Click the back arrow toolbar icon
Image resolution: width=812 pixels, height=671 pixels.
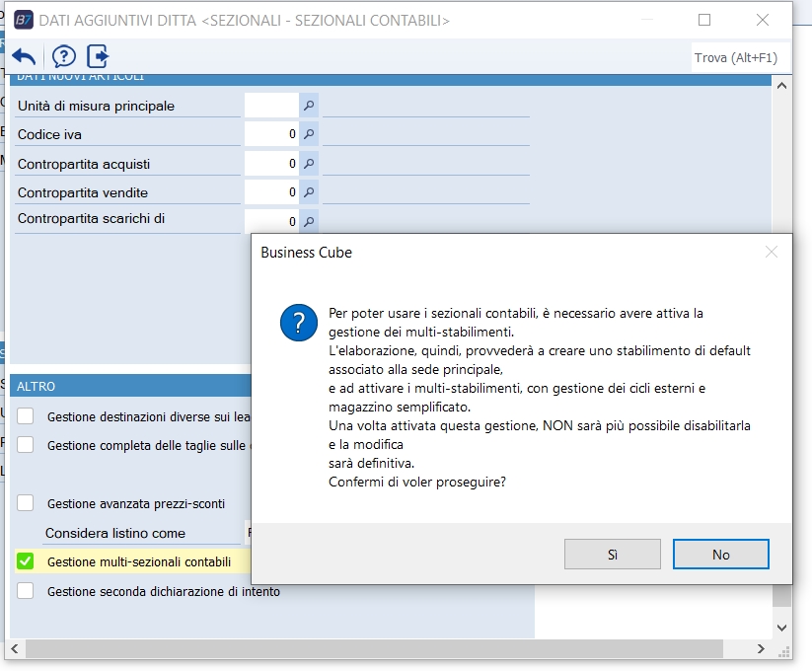tap(24, 56)
